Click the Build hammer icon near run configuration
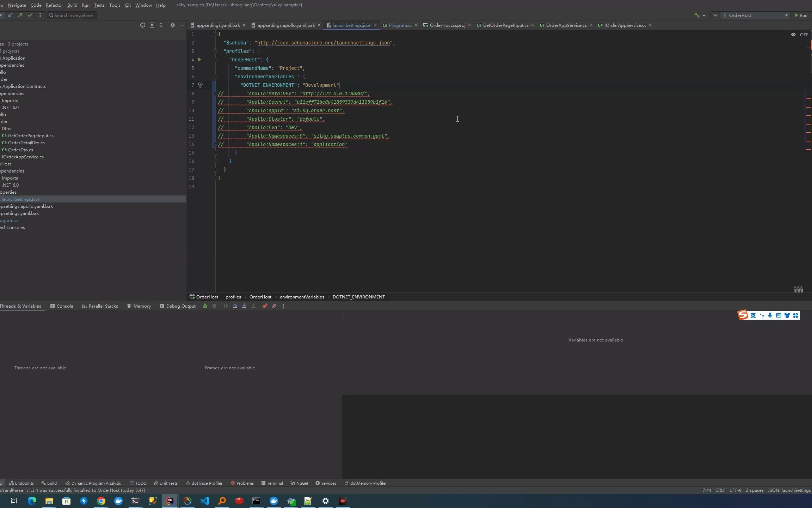 point(697,15)
